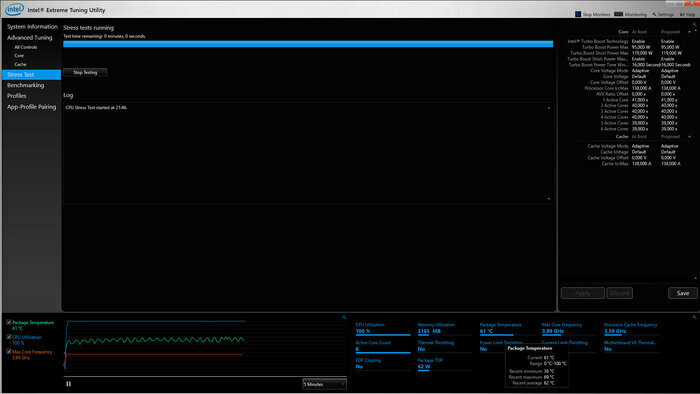Click the Package Temperature monitor tile
The height and width of the screenshot is (394, 700).
click(x=506, y=328)
